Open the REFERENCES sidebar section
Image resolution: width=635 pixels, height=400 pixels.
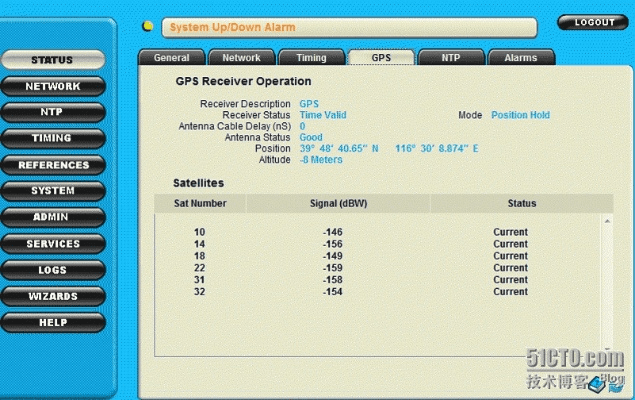(x=52, y=165)
